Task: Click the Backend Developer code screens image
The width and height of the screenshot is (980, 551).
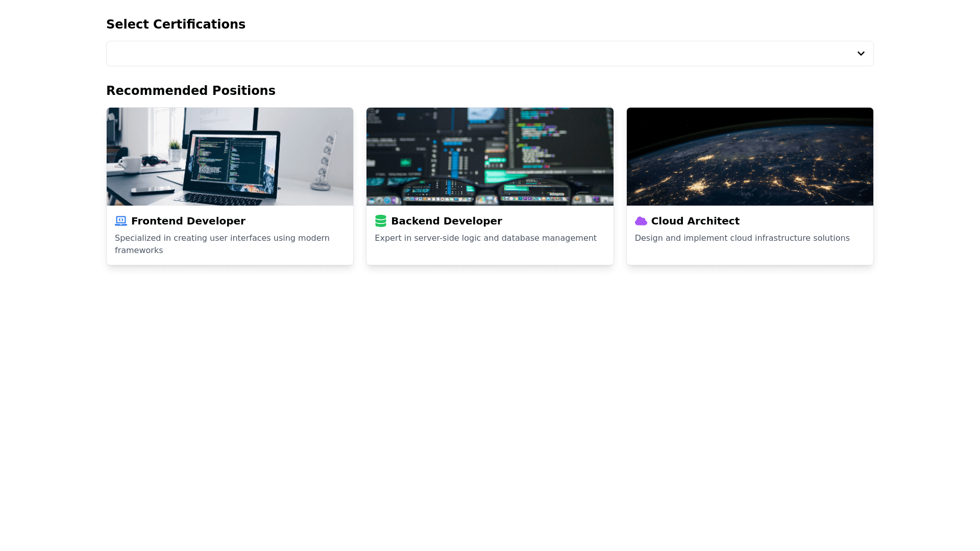Action: [x=489, y=156]
